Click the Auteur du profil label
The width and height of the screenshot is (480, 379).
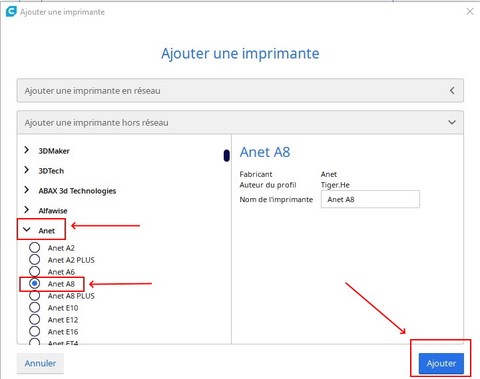pyautogui.click(x=268, y=185)
